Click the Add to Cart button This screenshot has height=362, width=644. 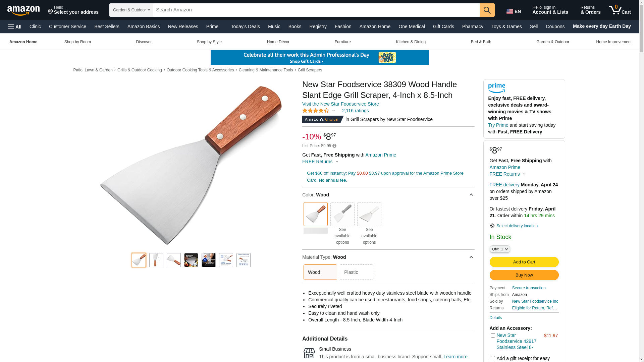click(x=524, y=262)
